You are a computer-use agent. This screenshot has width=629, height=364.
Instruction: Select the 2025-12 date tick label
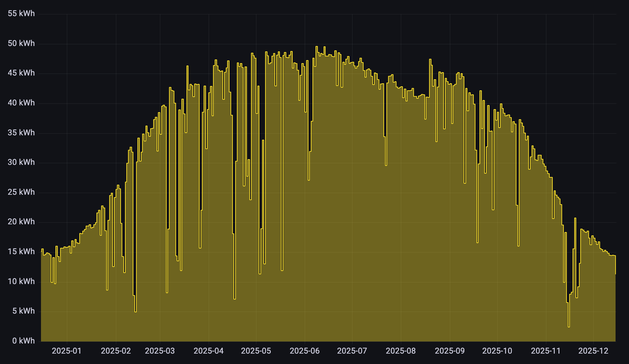point(593,351)
